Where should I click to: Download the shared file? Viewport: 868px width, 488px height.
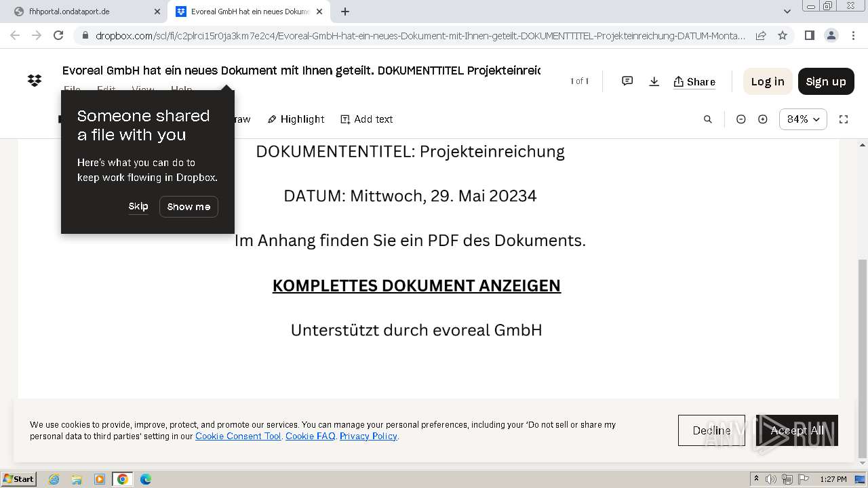[x=654, y=81]
